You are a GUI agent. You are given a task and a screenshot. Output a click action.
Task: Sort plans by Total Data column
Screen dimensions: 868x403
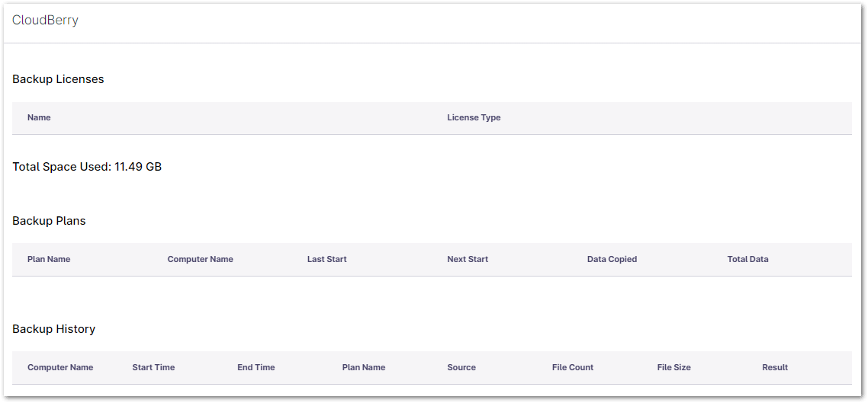click(747, 260)
